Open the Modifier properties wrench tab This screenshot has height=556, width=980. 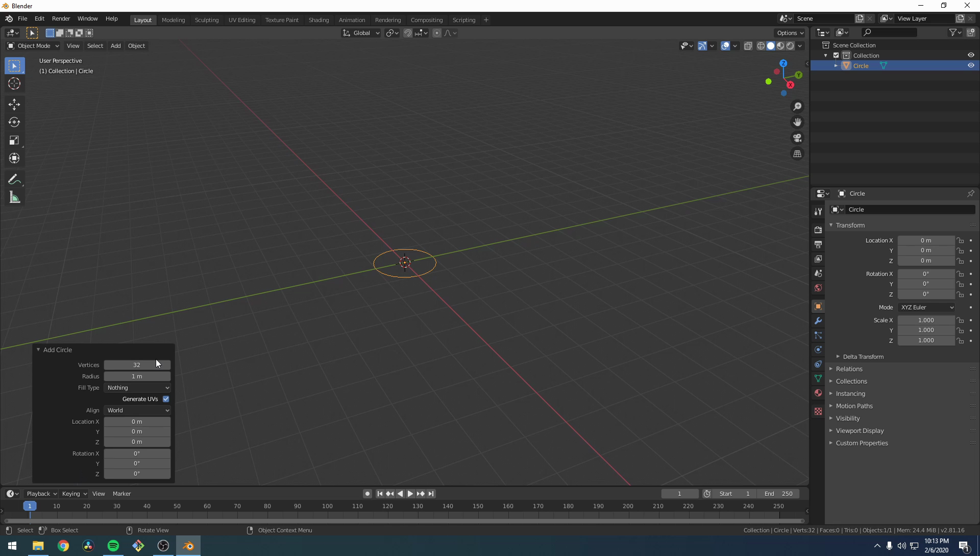(818, 321)
